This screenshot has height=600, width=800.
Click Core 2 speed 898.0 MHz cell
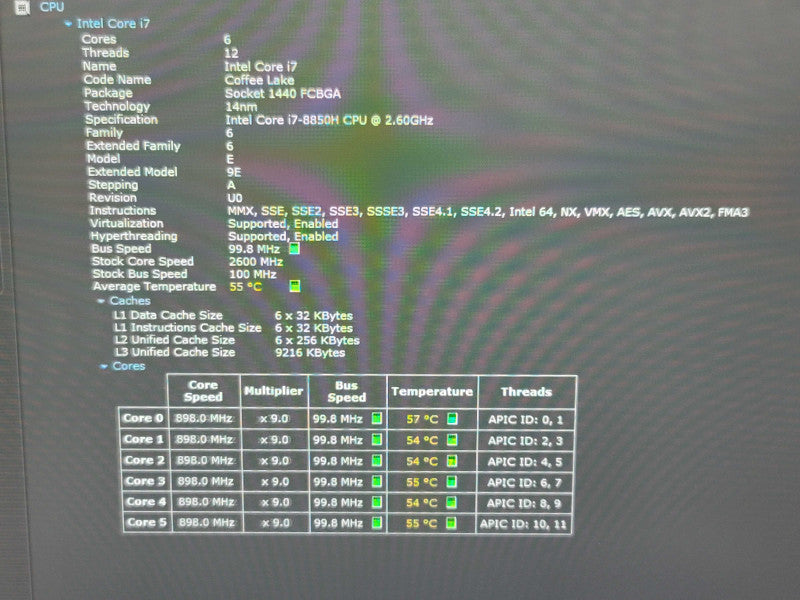206,461
